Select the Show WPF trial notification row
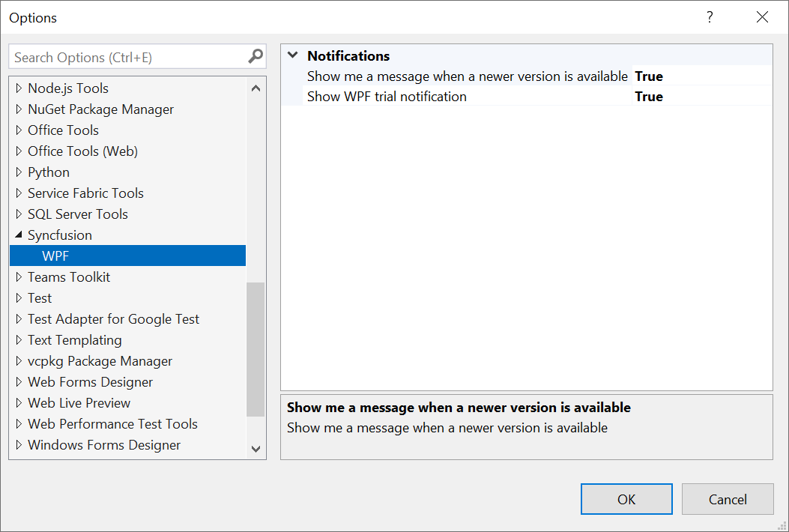 387,97
